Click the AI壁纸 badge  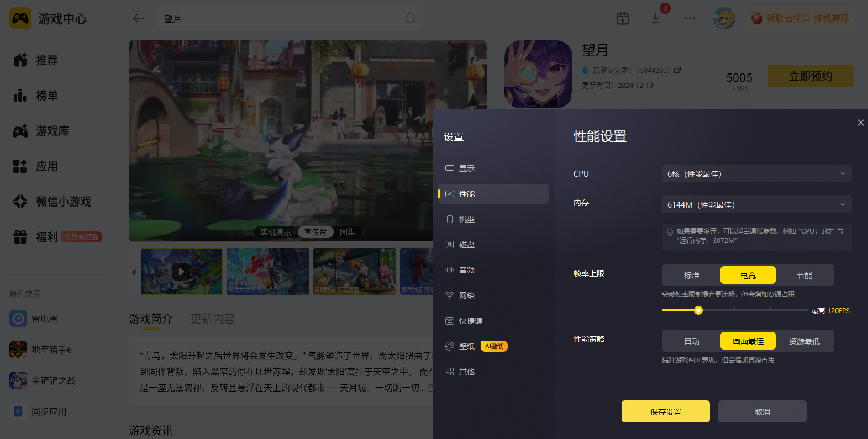click(494, 346)
